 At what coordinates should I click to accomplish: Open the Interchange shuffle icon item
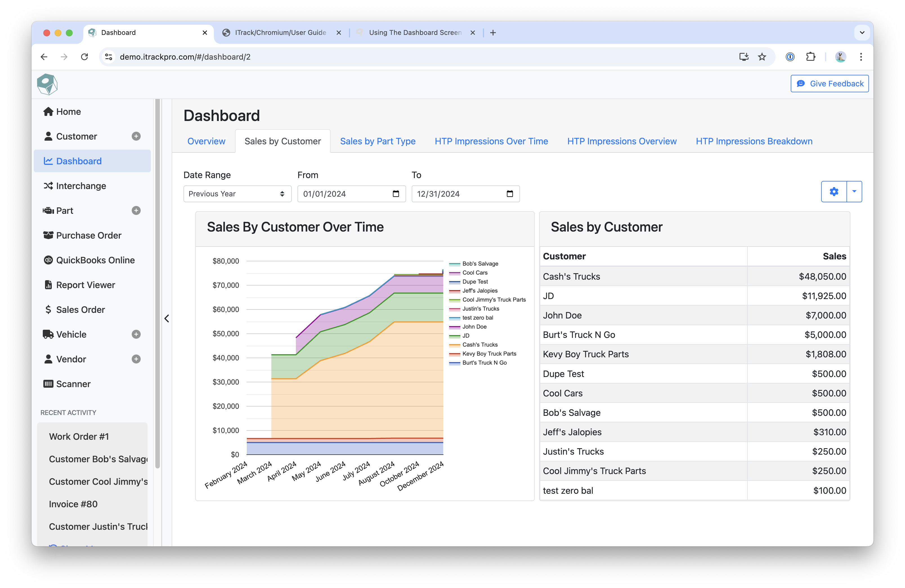[x=48, y=185]
